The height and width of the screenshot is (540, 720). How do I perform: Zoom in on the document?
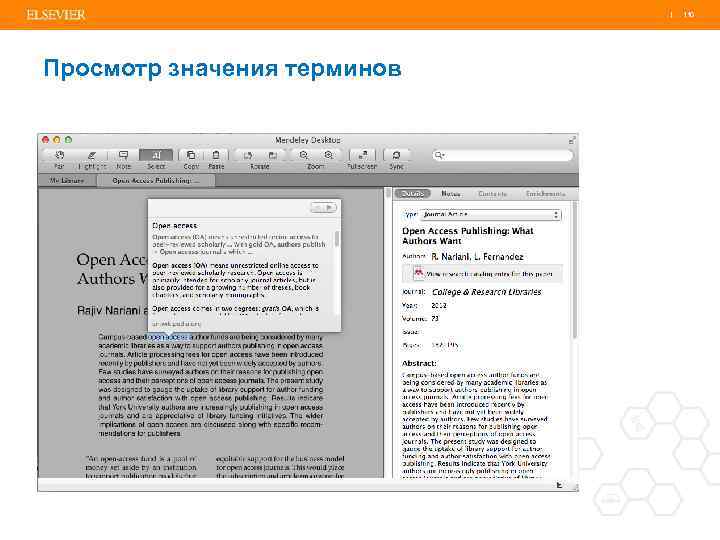coord(328,155)
